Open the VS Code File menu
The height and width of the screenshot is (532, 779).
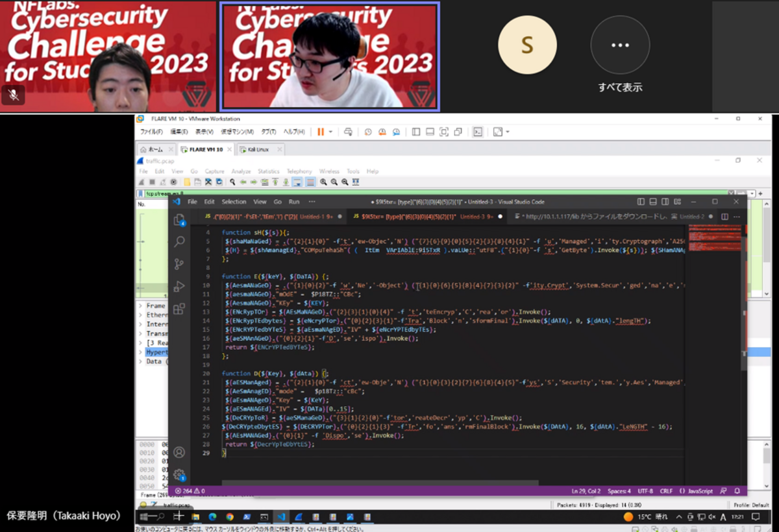[x=192, y=202]
